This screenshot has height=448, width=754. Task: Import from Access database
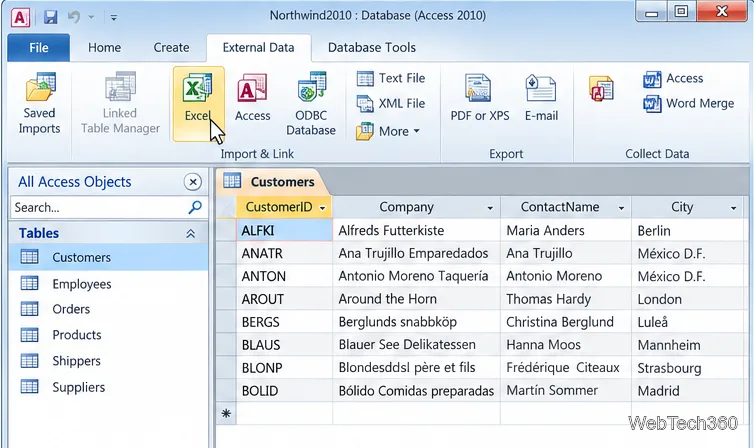coord(252,98)
